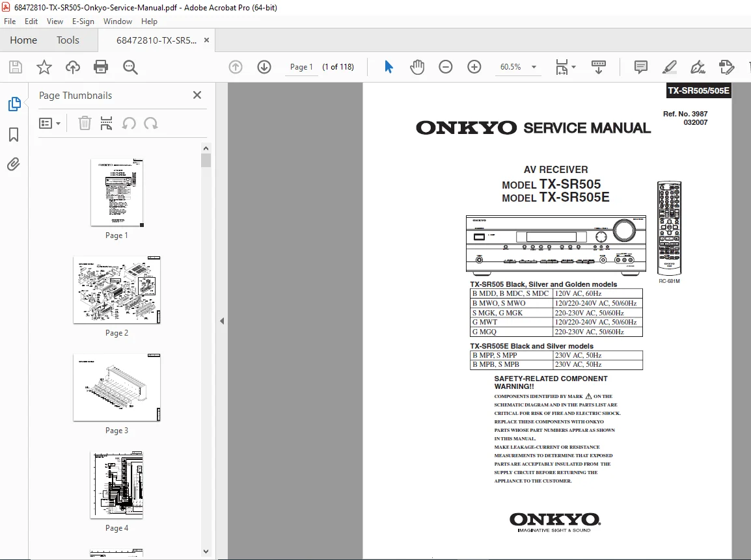
Task: Open the Edit menu
Action: pos(31,21)
